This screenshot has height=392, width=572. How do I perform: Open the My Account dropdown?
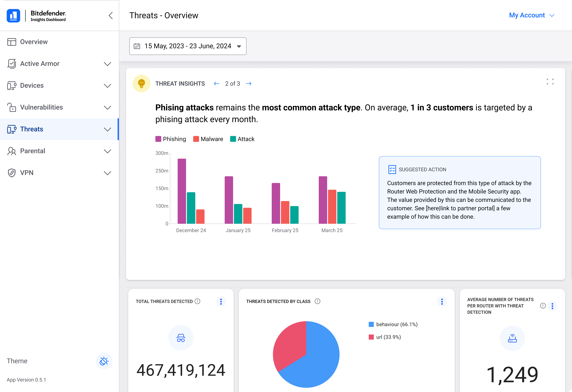532,15
